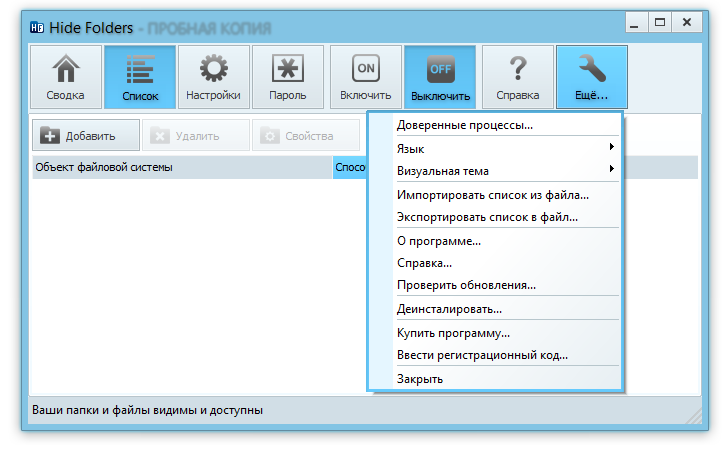
Task: Open the Сводка home tab
Action: point(66,77)
